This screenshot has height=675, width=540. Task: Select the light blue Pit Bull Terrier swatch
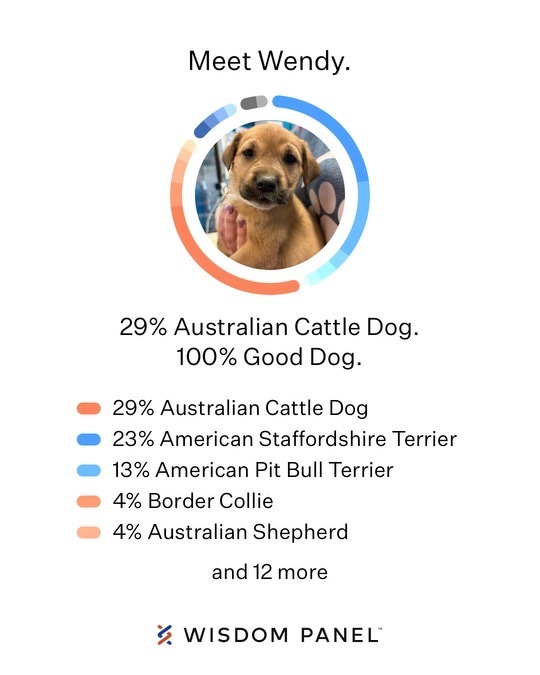pos(89,470)
